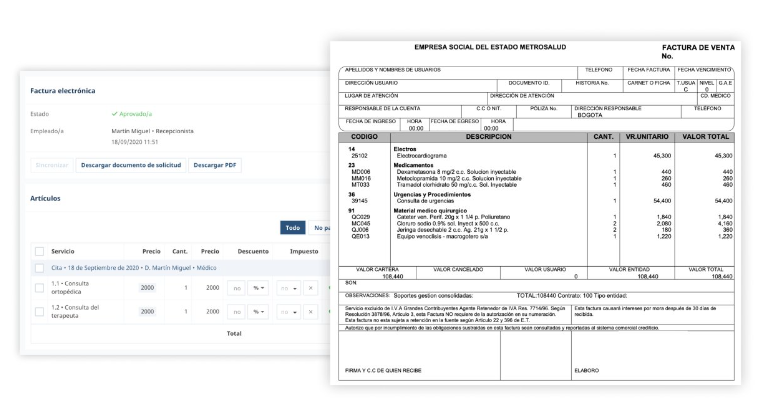Check the 1.2 Consulta del terapeuta checkbox

(39, 311)
